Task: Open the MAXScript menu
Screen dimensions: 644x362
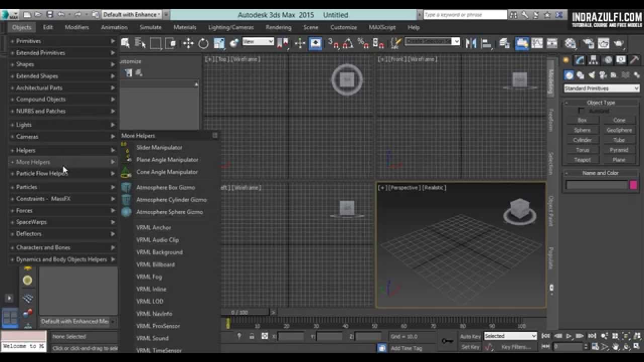Action: coord(382,27)
